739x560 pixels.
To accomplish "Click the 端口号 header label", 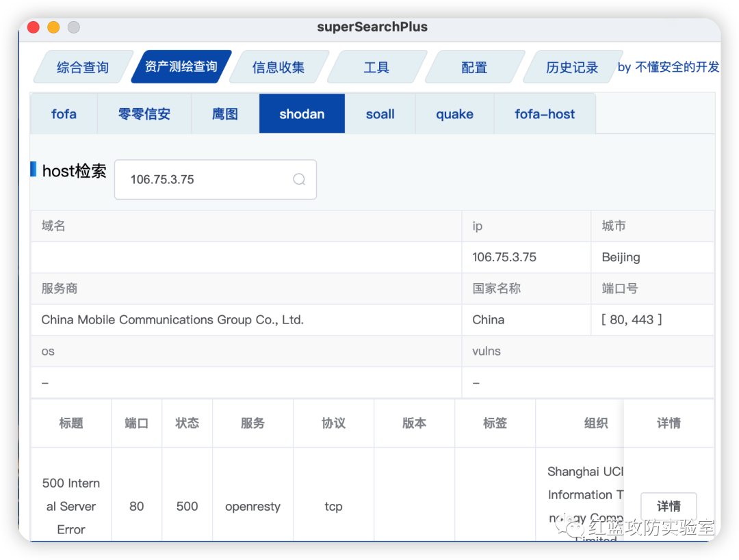I will point(620,289).
